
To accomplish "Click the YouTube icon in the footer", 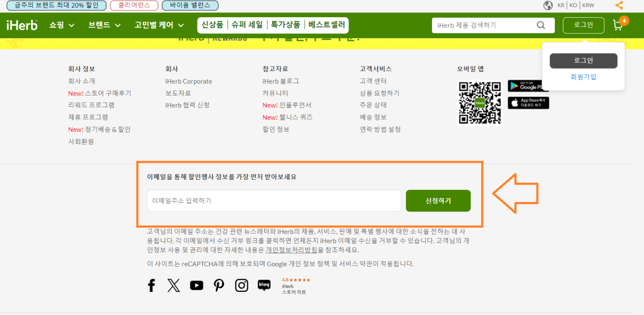I will 196,285.
